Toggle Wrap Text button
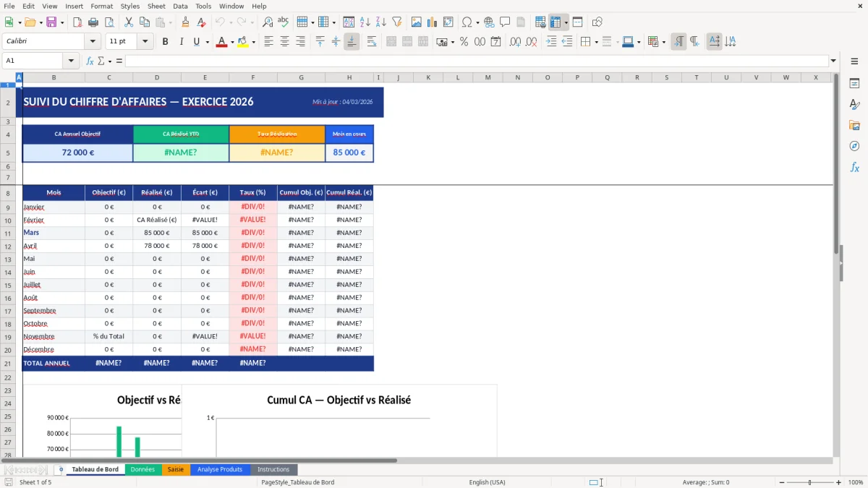 click(372, 42)
